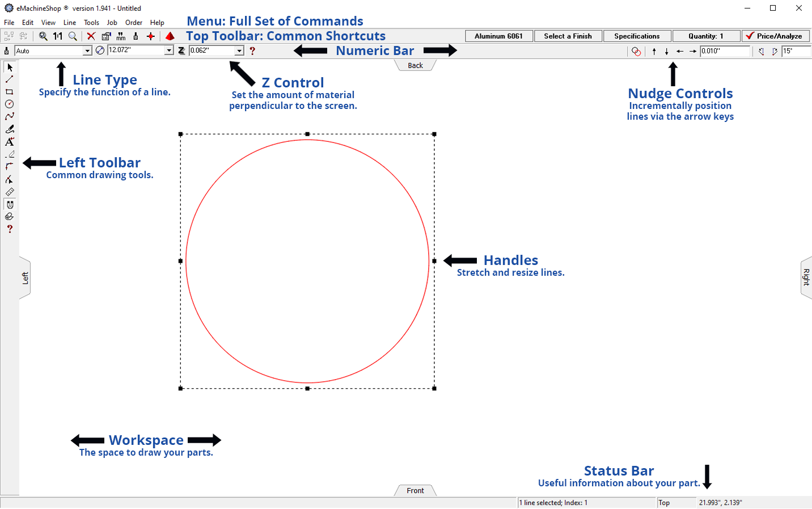Click the Price/Analyze button
This screenshot has height=509, width=812.
point(775,36)
